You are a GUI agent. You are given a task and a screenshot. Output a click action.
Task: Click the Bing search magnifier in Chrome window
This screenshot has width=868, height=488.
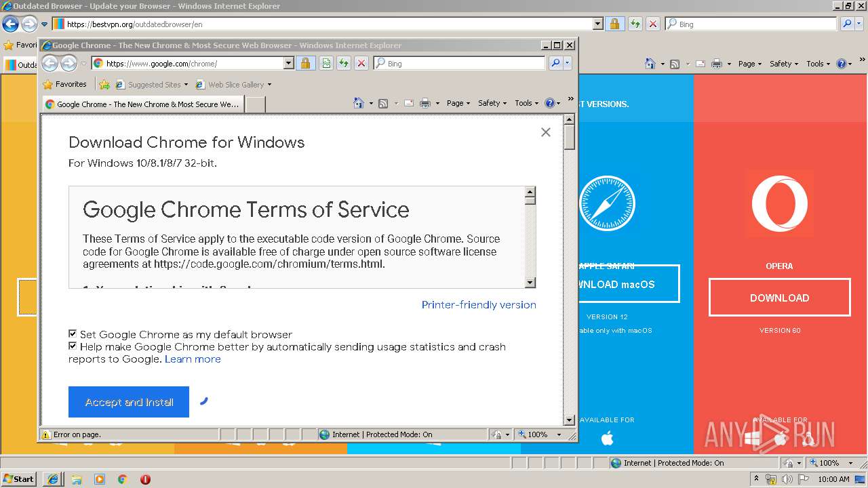(x=555, y=63)
